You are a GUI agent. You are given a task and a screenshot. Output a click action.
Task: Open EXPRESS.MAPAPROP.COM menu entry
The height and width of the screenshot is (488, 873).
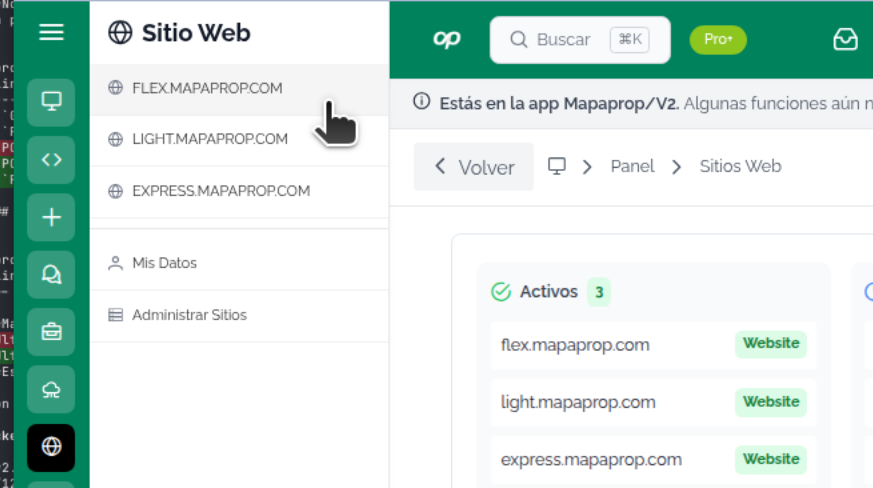click(239, 192)
